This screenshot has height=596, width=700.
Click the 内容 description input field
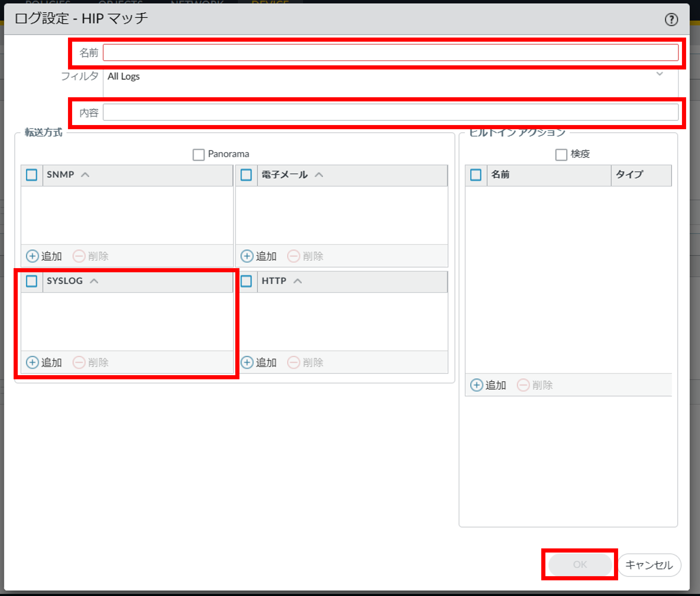[390, 113]
